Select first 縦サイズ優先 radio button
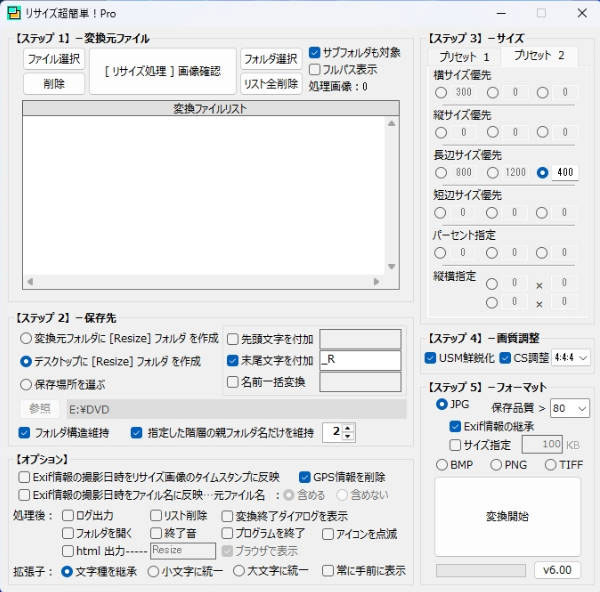The width and height of the screenshot is (600, 592). coord(441,132)
